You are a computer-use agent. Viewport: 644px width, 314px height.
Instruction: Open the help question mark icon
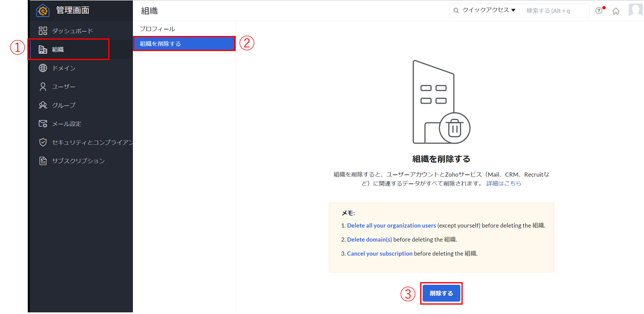pyautogui.click(x=599, y=11)
